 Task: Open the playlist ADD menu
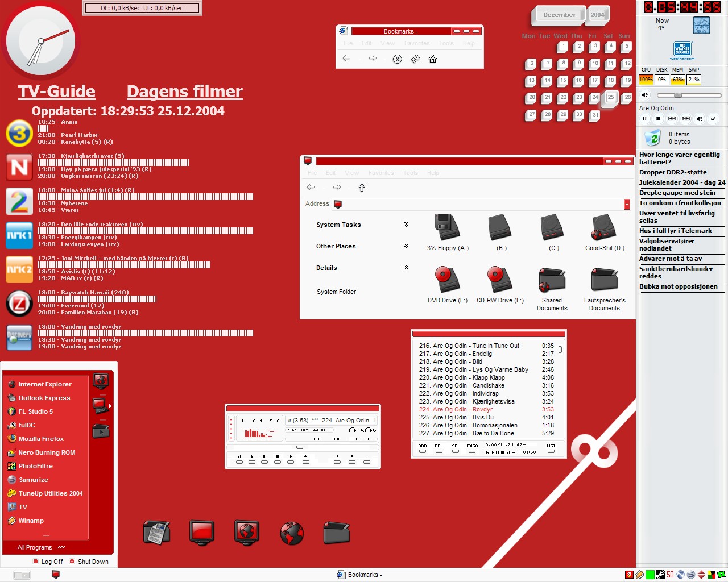click(423, 448)
